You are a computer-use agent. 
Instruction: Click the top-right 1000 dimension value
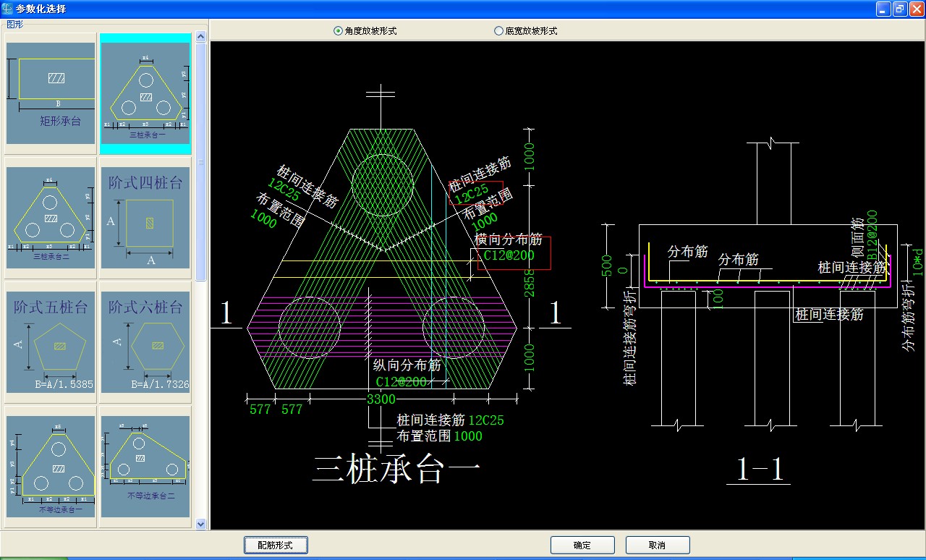[530, 156]
